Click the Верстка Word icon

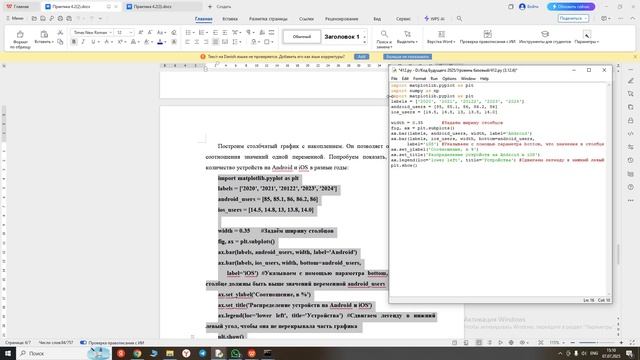pyautogui.click(x=441, y=34)
